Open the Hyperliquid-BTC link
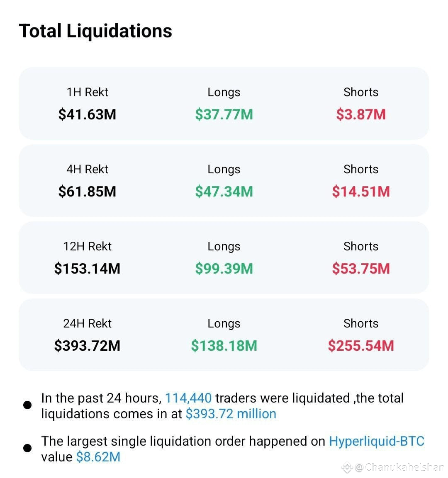The image size is (448, 478). (377, 441)
